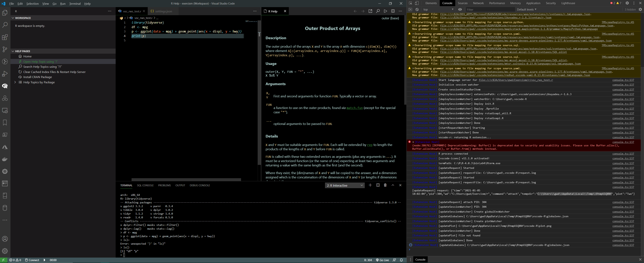Open the R Interactive terminal dropdown

pyautogui.click(x=345, y=185)
